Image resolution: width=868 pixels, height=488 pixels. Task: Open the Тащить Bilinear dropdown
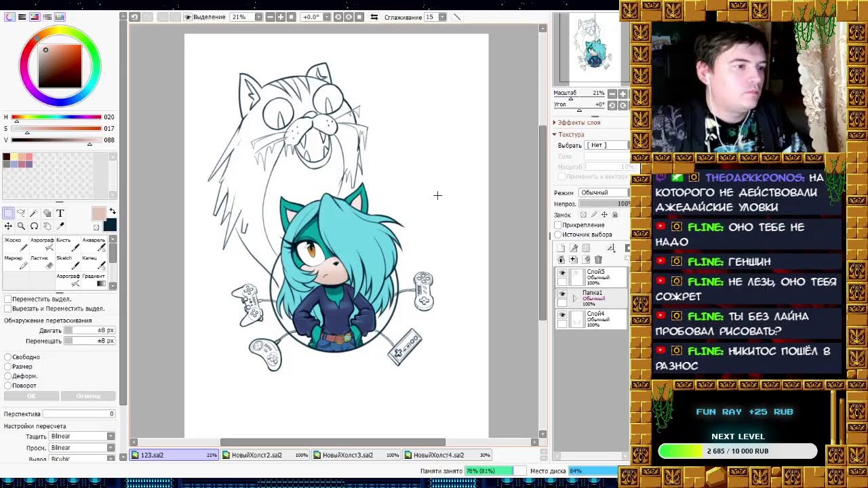[81, 436]
